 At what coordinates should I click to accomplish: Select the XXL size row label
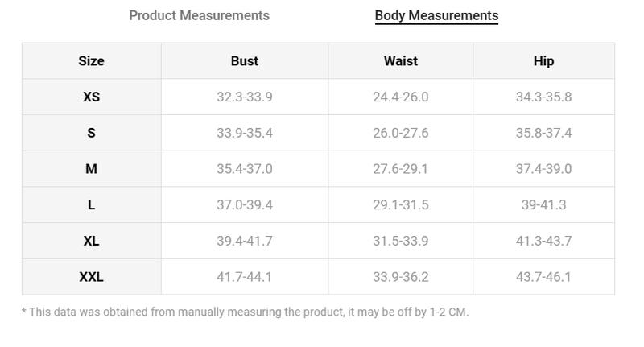coord(91,277)
